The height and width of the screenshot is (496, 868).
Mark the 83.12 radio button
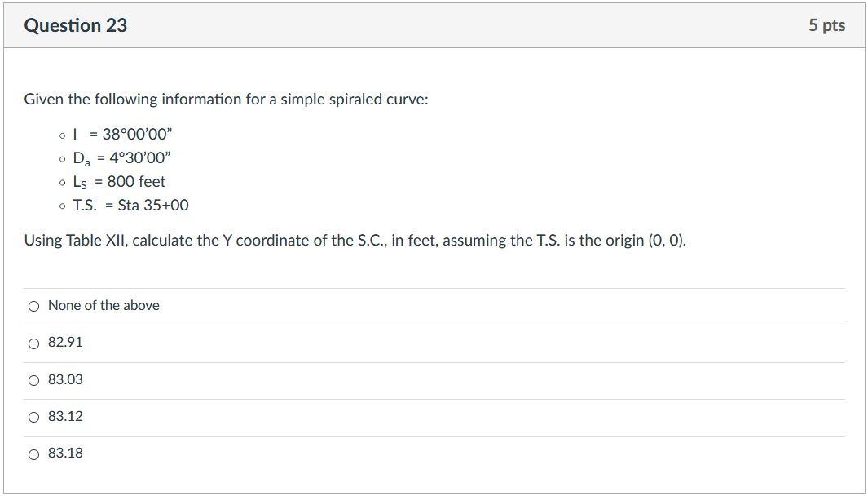33,418
